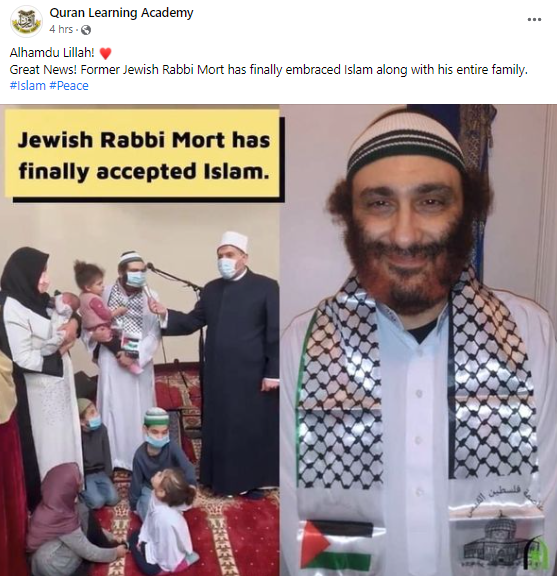Follow the #Peace hashtag
This screenshot has height=576, width=557.
pos(69,86)
